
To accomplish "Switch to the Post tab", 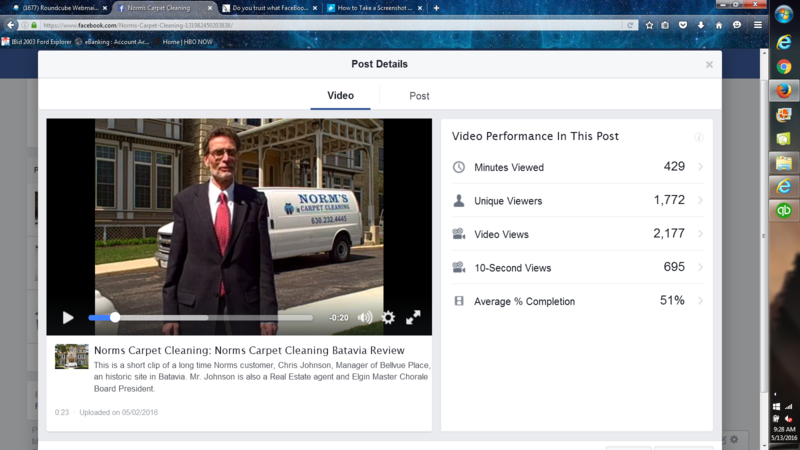I will pyautogui.click(x=419, y=96).
